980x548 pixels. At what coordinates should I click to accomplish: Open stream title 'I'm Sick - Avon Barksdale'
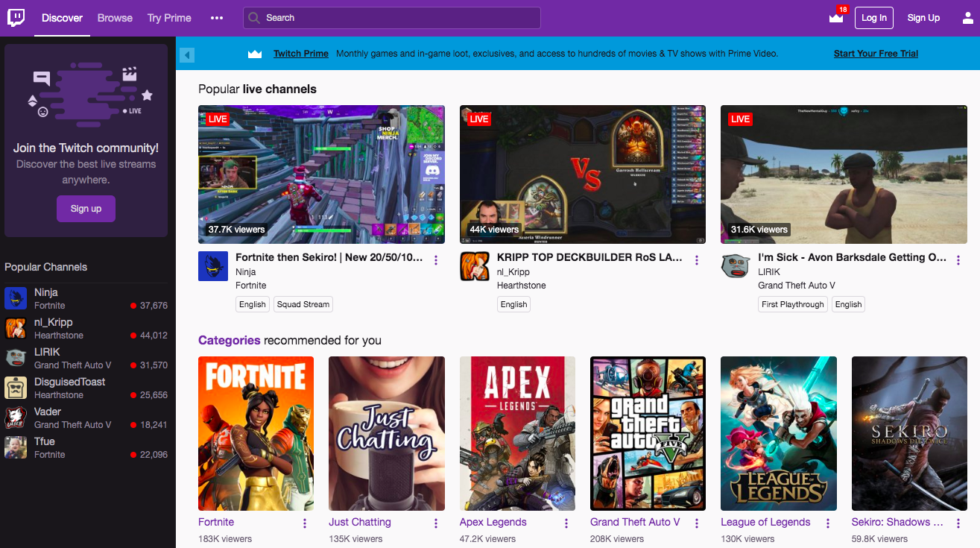pos(852,258)
